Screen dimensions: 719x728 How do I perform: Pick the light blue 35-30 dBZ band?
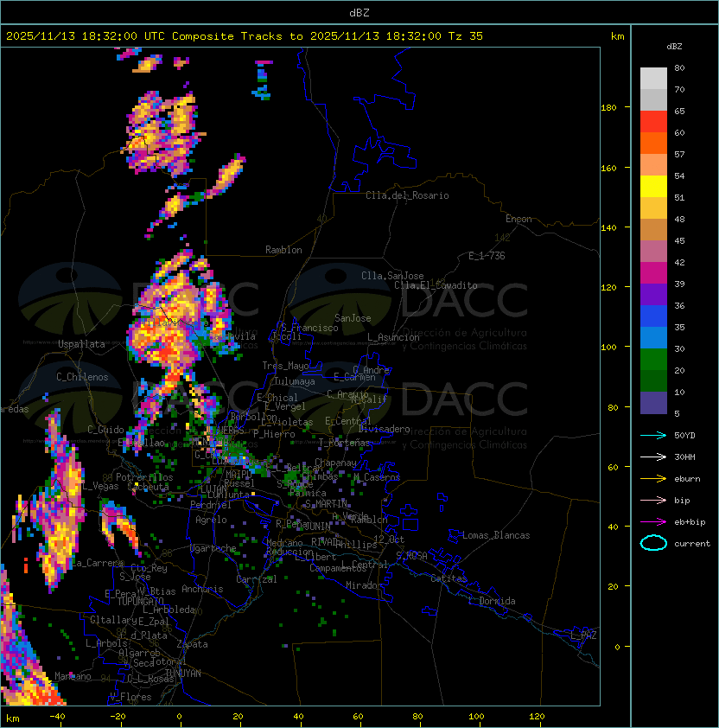point(653,338)
